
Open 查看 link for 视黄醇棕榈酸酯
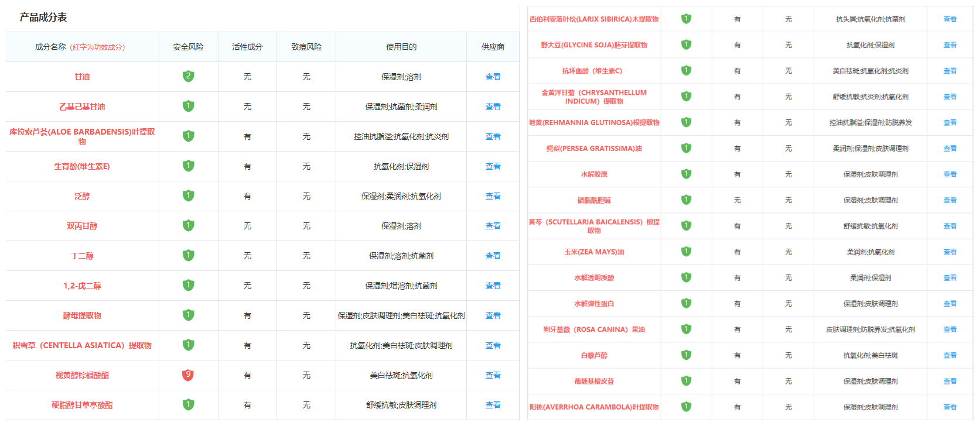click(x=493, y=375)
